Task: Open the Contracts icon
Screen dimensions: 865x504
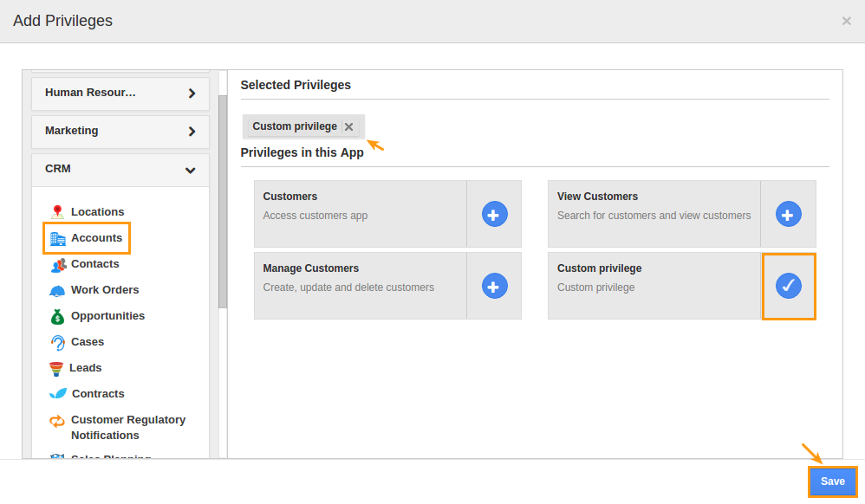Action: tap(56, 393)
